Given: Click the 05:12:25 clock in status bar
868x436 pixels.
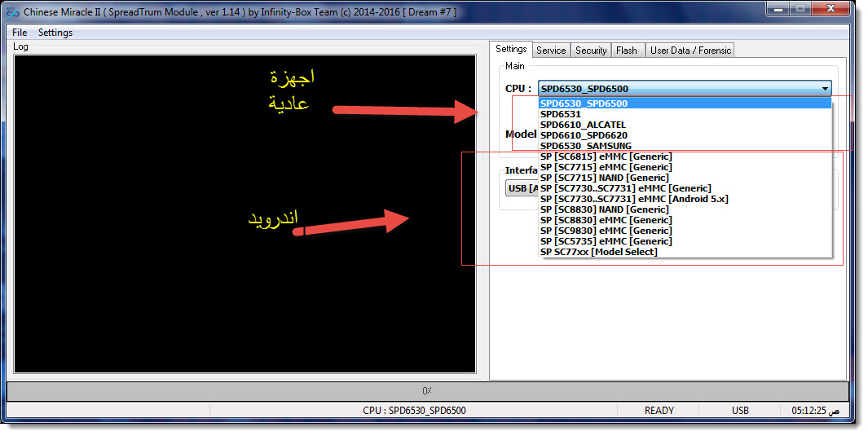Looking at the screenshot, I should (815, 411).
